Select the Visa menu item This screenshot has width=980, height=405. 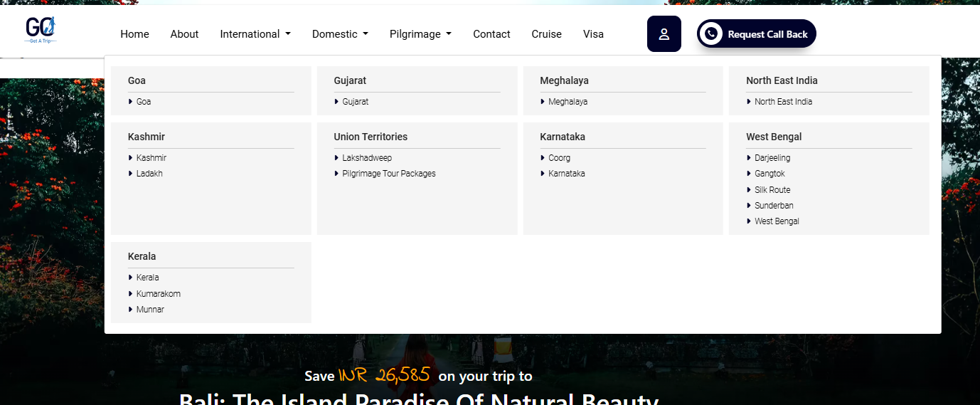pos(593,34)
